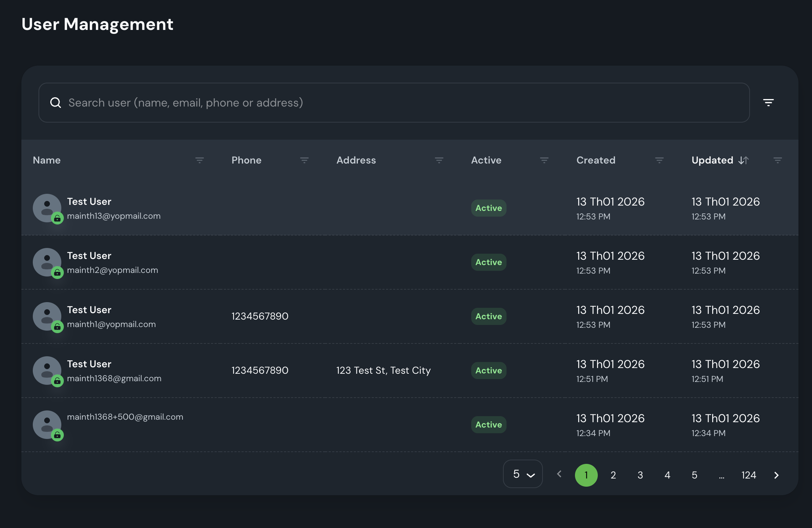The image size is (812, 528).
Task: Go to the previous page arrow
Action: pos(559,474)
